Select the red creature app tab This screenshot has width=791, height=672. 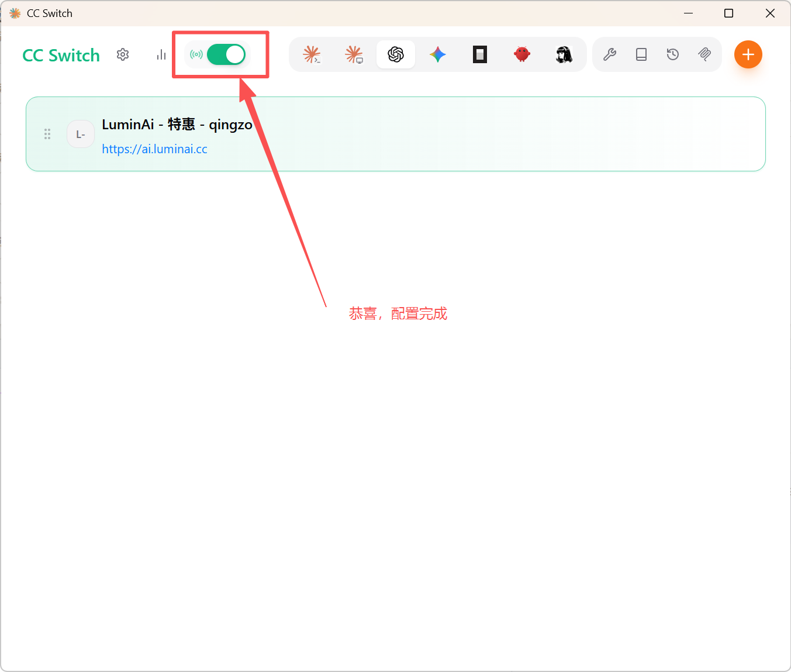(x=522, y=54)
